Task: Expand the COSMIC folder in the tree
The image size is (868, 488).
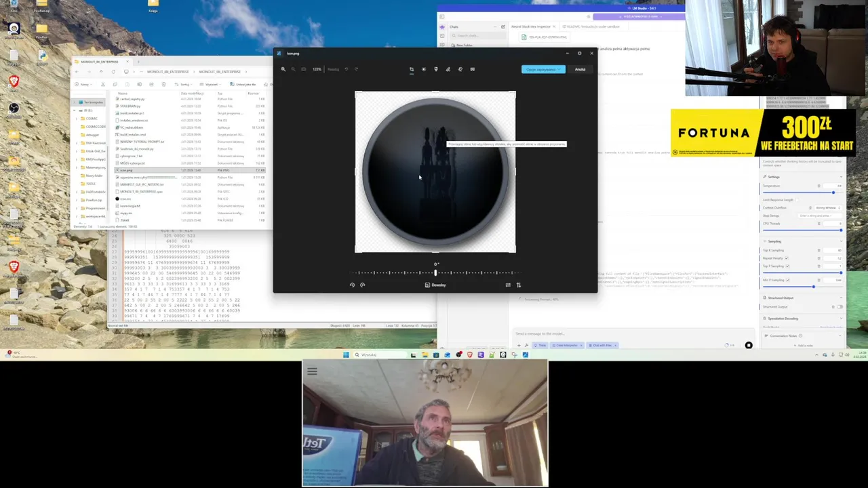Action: [77, 119]
